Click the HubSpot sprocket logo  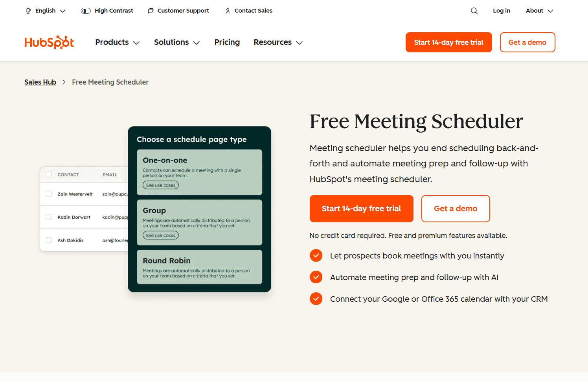pyautogui.click(x=49, y=42)
